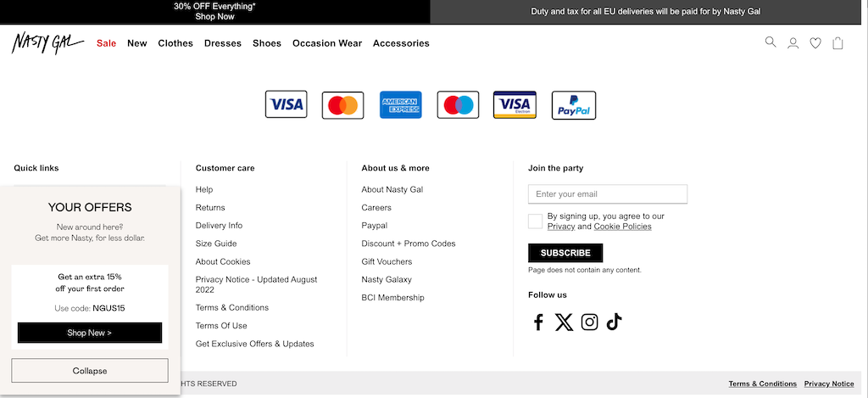868x398 pixels.
Task: Click the Shop New button in offers
Action: point(90,333)
